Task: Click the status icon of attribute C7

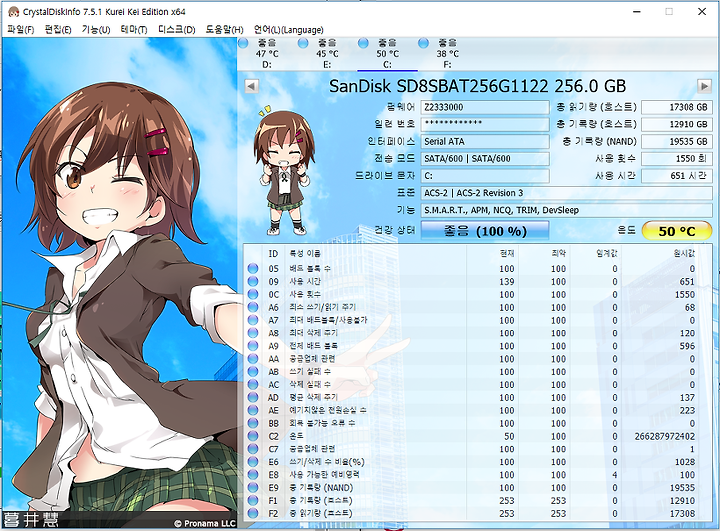Action: point(253,448)
